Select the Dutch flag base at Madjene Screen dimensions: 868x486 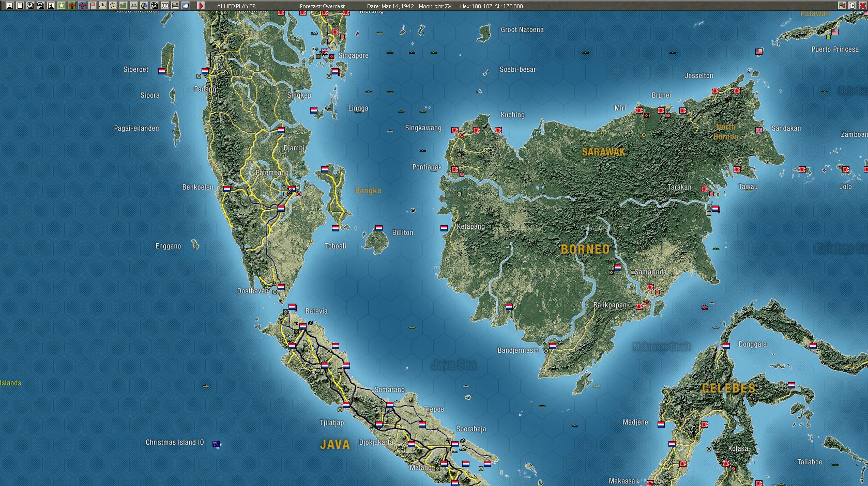[661, 424]
